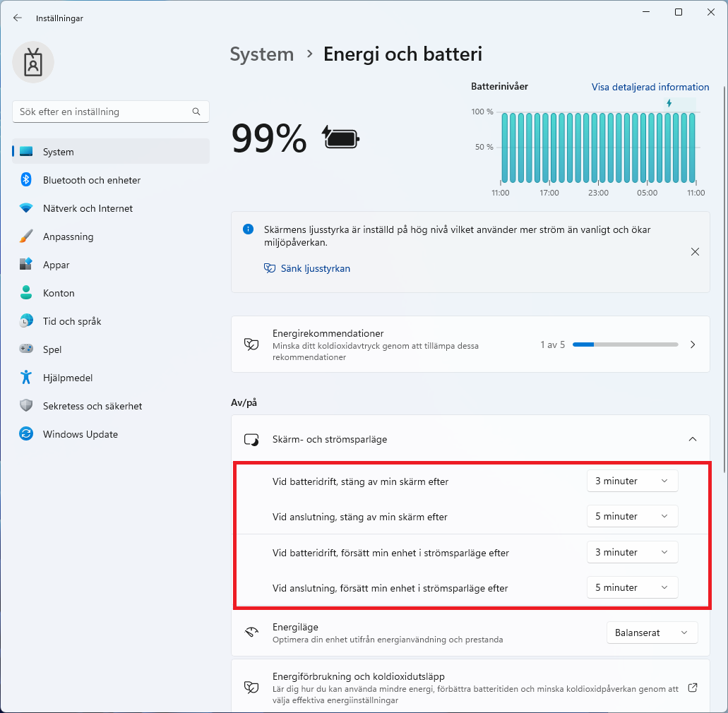Click the Visa detaljerad information link
Viewport: 728px width, 713px height.
pyautogui.click(x=650, y=87)
